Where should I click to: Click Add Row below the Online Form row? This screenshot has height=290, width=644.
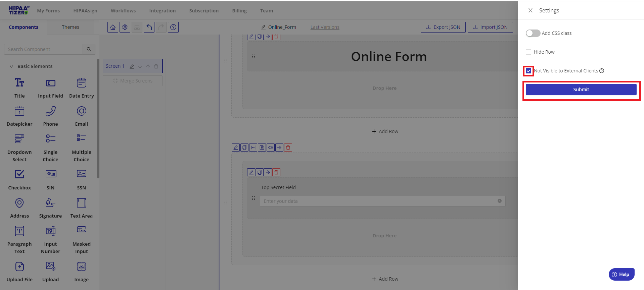[x=385, y=131]
